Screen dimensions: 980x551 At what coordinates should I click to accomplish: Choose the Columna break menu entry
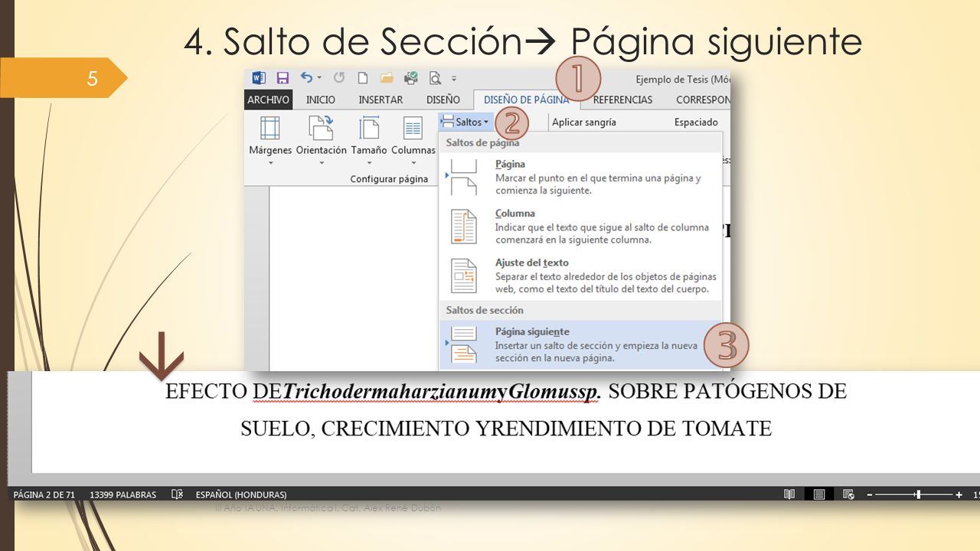(x=582, y=227)
